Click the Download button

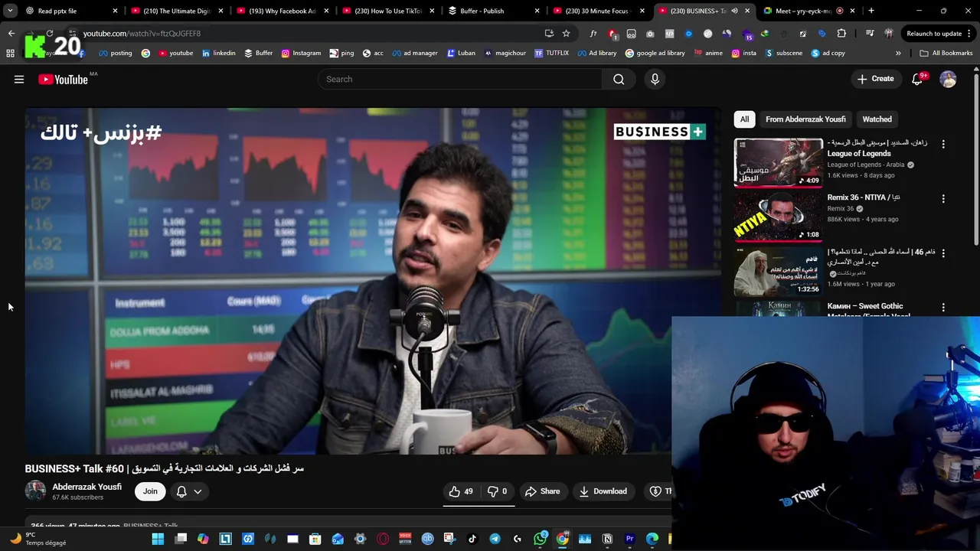pos(603,491)
